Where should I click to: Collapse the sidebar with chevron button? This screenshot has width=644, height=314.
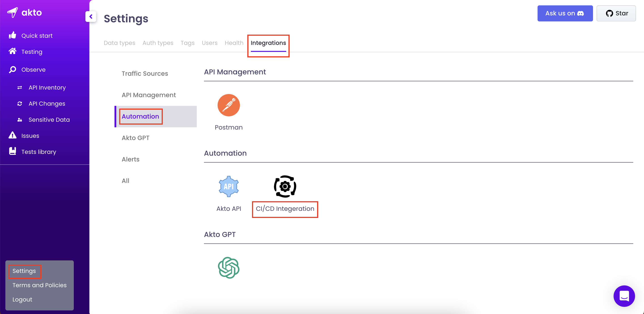(91, 17)
